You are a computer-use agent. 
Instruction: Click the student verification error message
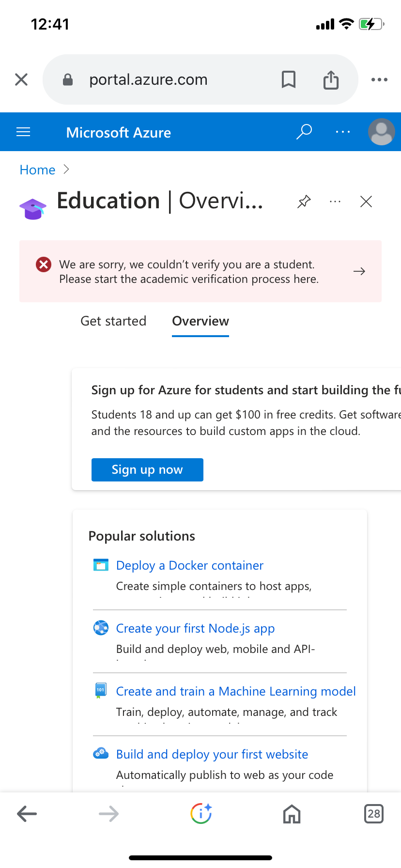pos(189,272)
